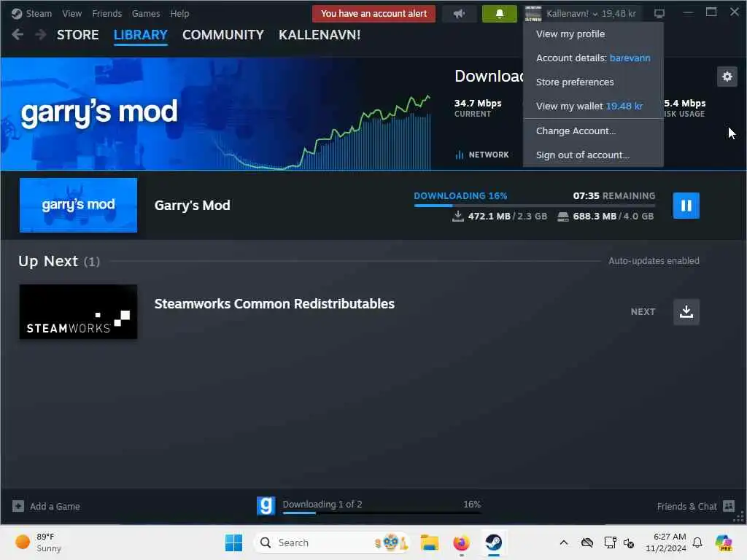
Task: Open the View menu
Action: pos(72,14)
